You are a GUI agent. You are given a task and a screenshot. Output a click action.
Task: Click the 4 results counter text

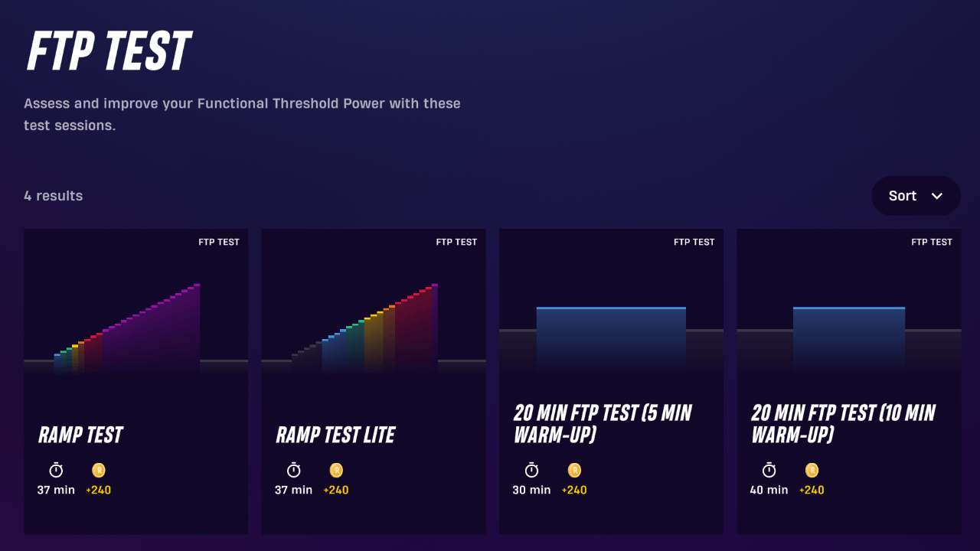[x=53, y=196]
